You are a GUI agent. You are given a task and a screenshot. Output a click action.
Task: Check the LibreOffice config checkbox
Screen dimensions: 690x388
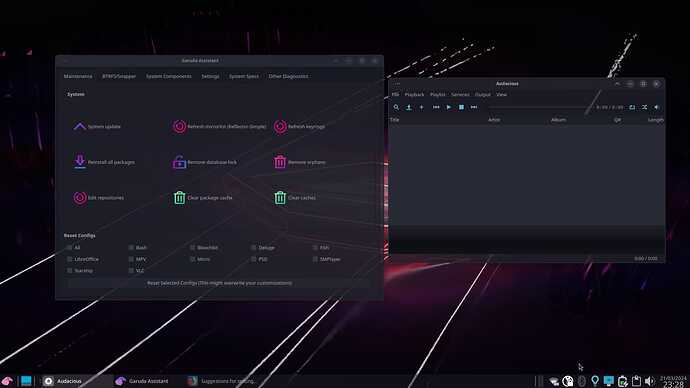[70, 259]
